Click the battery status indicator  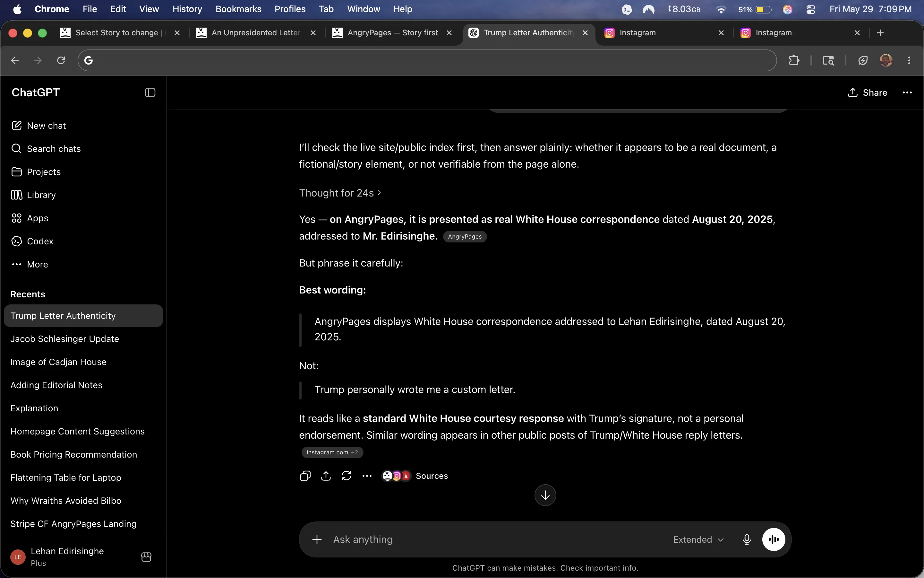755,10
